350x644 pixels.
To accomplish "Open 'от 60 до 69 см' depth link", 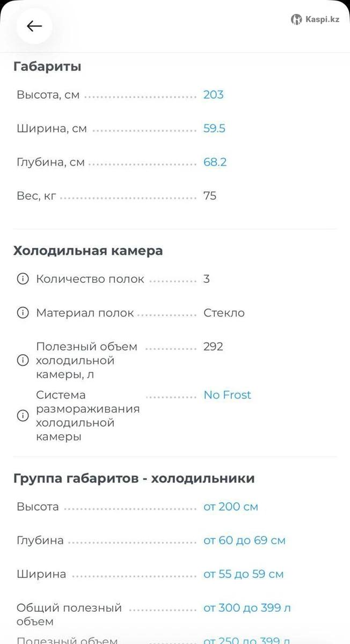I will 244,540.
